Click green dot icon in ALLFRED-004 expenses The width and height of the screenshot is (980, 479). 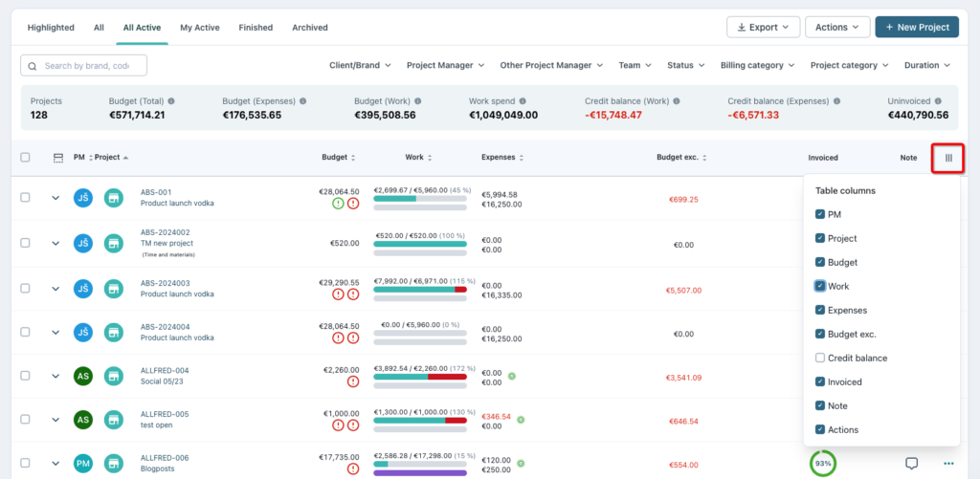(x=511, y=376)
